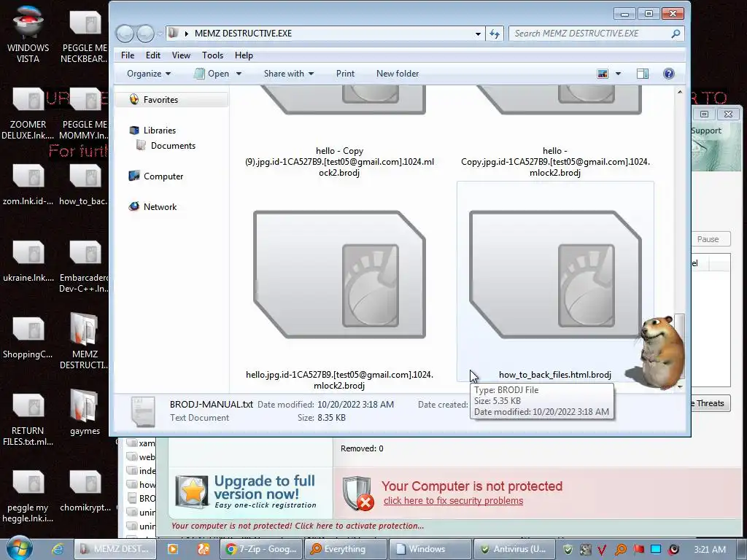747x560 pixels.
Task: Select the hello - Copy (9).jpg filename
Action: click(x=339, y=161)
